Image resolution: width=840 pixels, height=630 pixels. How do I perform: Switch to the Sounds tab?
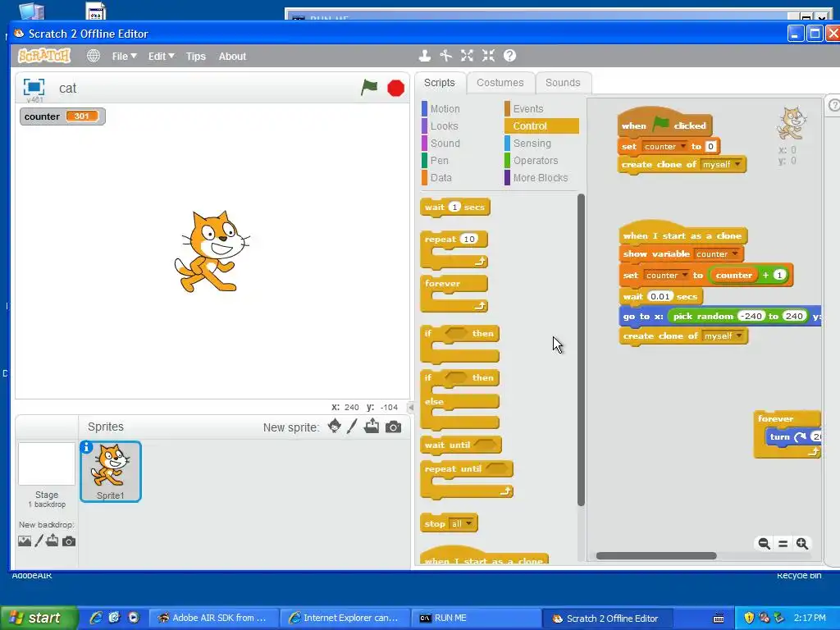(563, 83)
